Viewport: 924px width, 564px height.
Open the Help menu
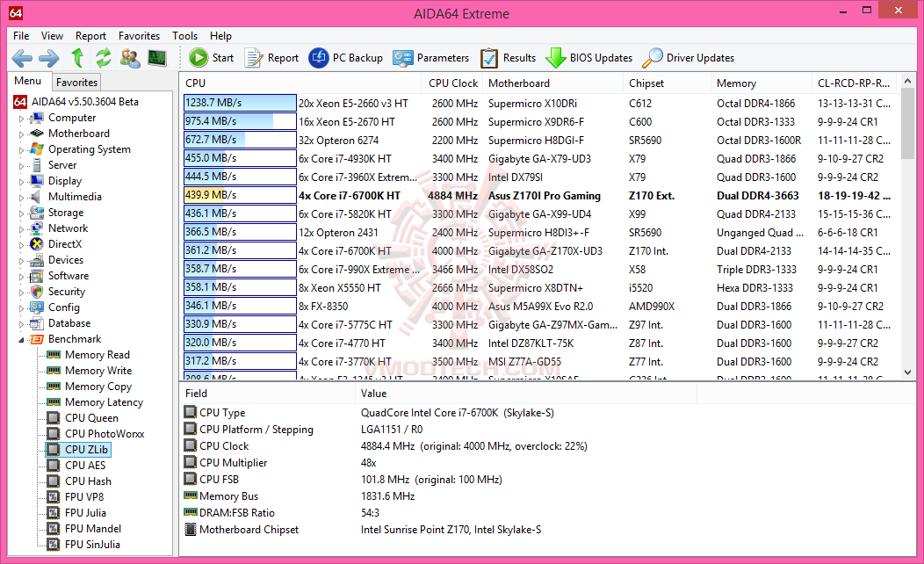(x=221, y=36)
